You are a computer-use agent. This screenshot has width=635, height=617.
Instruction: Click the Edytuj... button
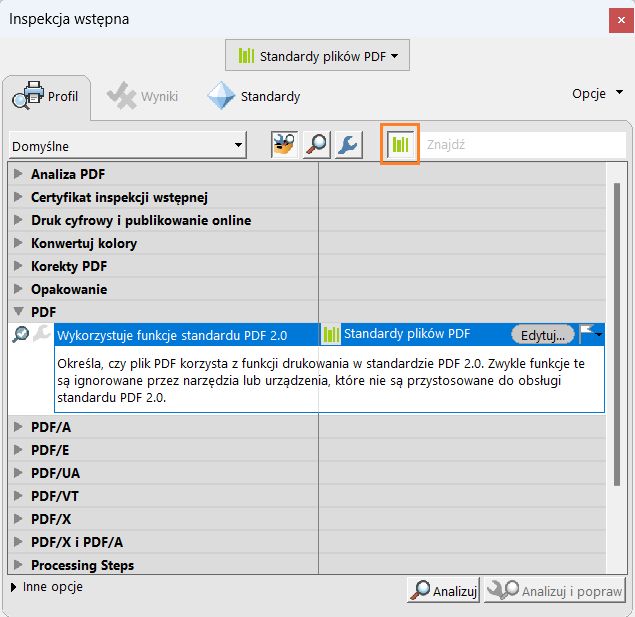[x=543, y=335]
